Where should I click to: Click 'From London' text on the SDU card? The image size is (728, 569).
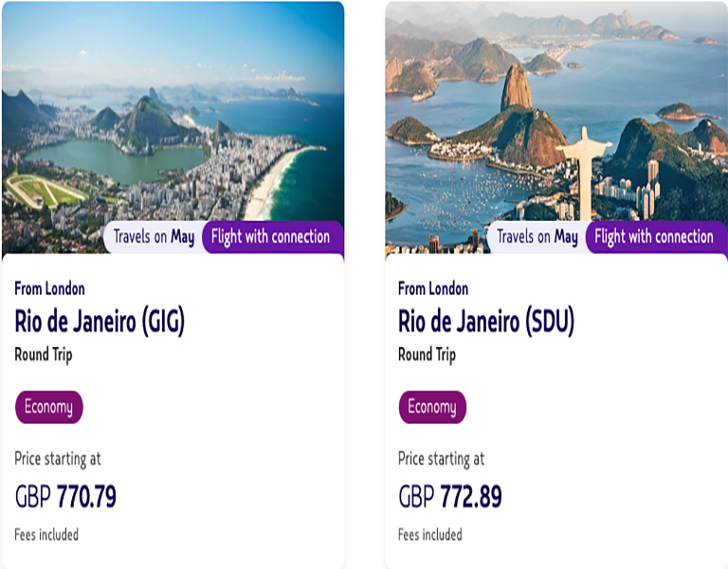[x=433, y=288]
